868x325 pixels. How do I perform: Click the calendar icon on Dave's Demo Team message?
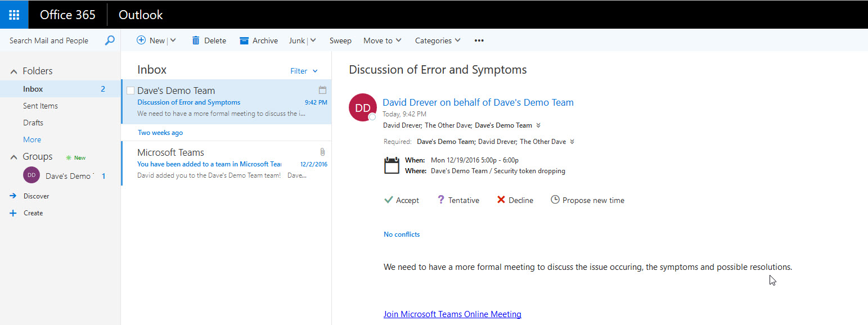[x=322, y=90]
